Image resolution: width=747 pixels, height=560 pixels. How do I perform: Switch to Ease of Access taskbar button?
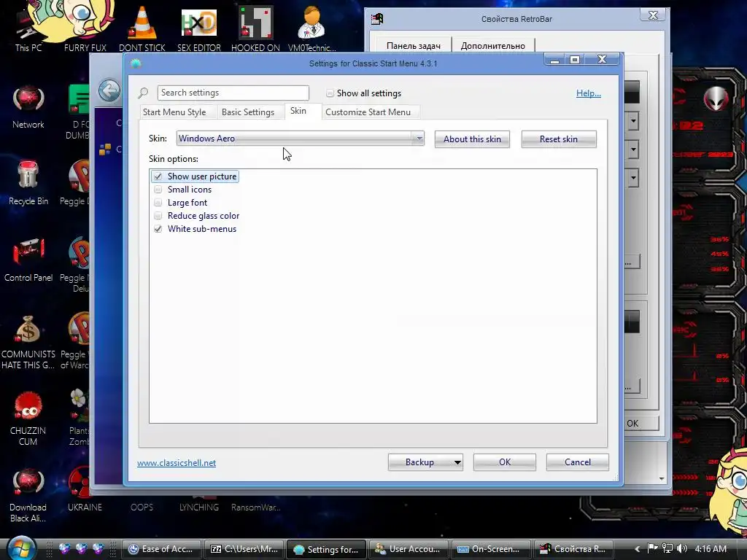click(x=162, y=549)
